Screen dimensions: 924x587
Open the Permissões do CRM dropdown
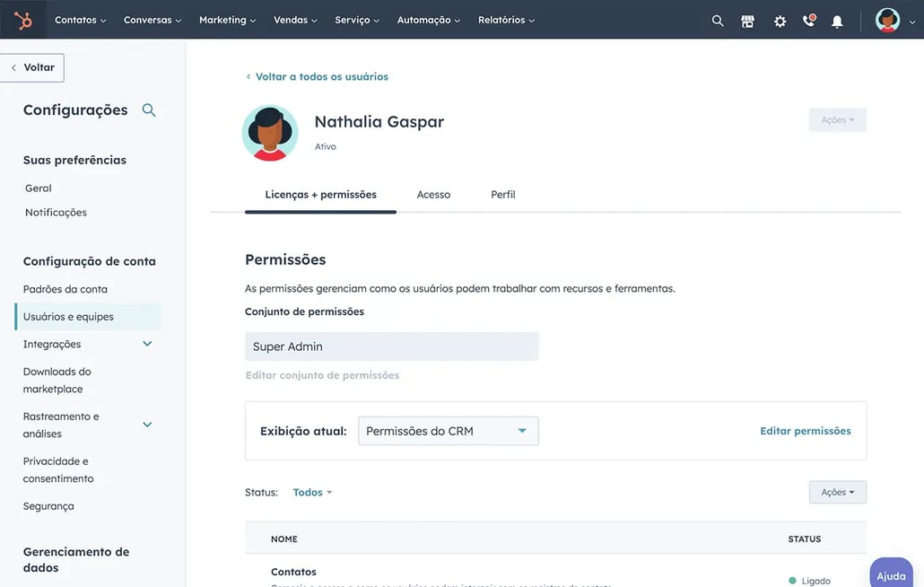[x=448, y=430]
